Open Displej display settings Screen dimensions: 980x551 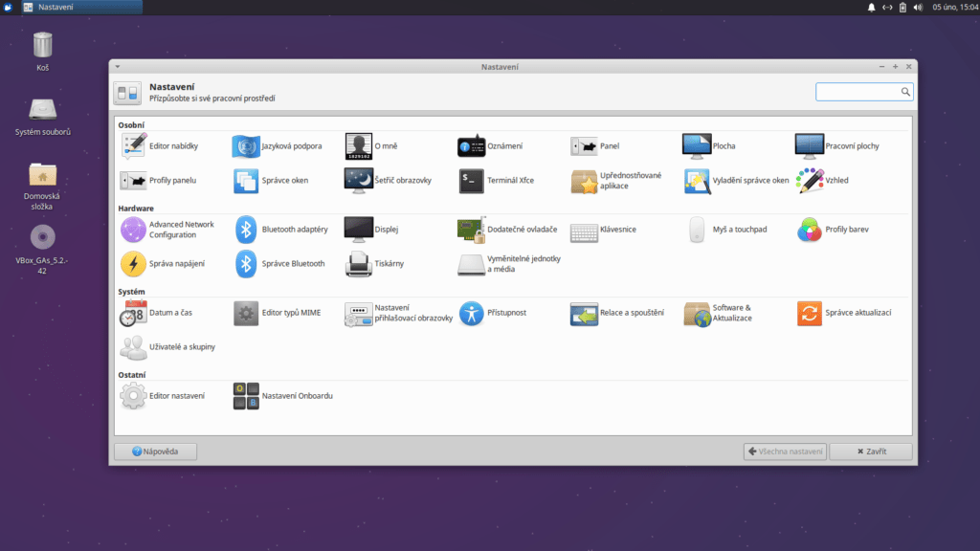371,230
